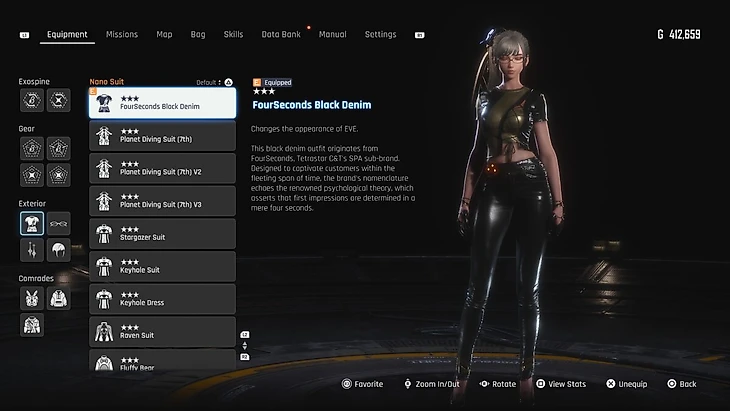Select the second Exospine slot icon

[x=59, y=99]
